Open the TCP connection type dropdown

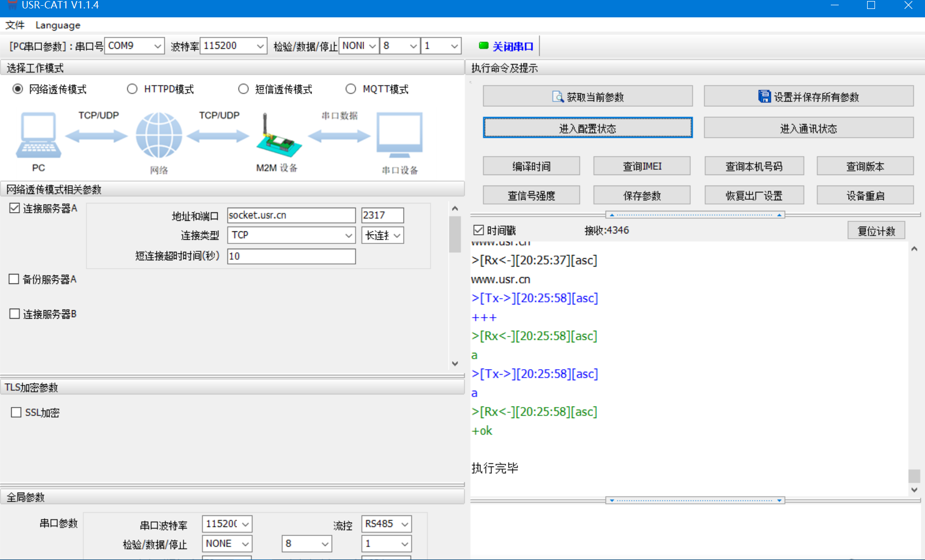coord(348,236)
